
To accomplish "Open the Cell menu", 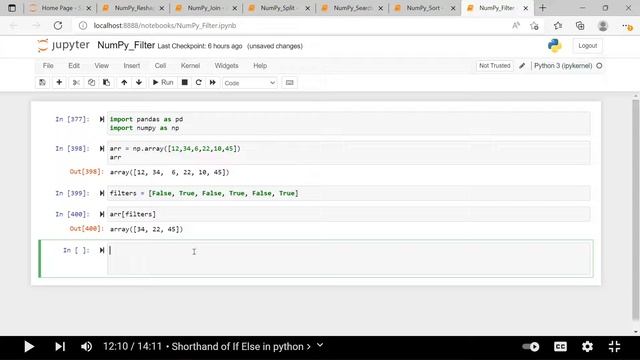I will point(160,66).
